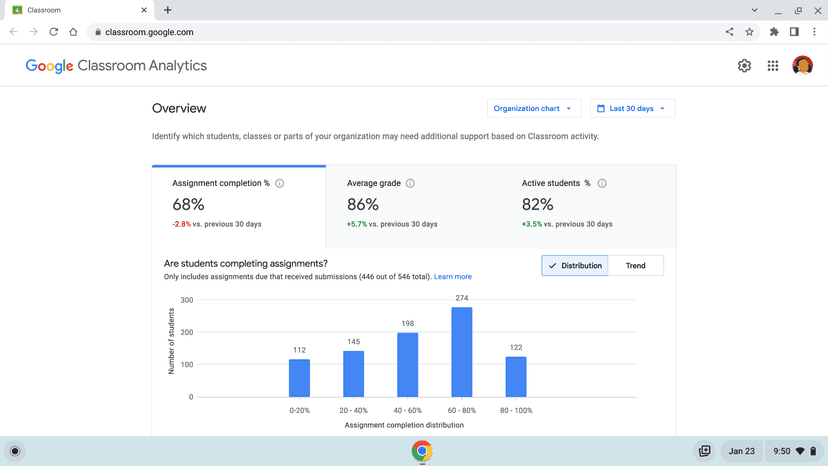The width and height of the screenshot is (828, 466).
Task: Click the Overview heading
Action: [x=179, y=108]
